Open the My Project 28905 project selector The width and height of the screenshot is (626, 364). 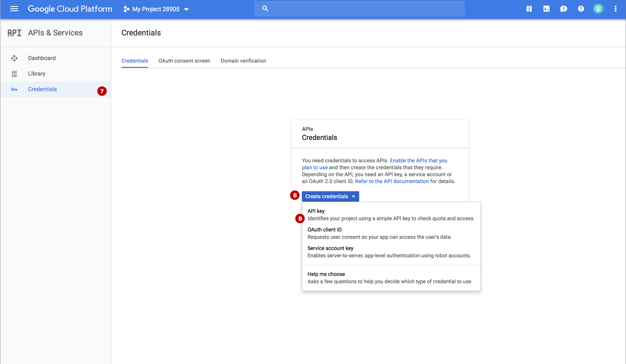pyautogui.click(x=156, y=9)
